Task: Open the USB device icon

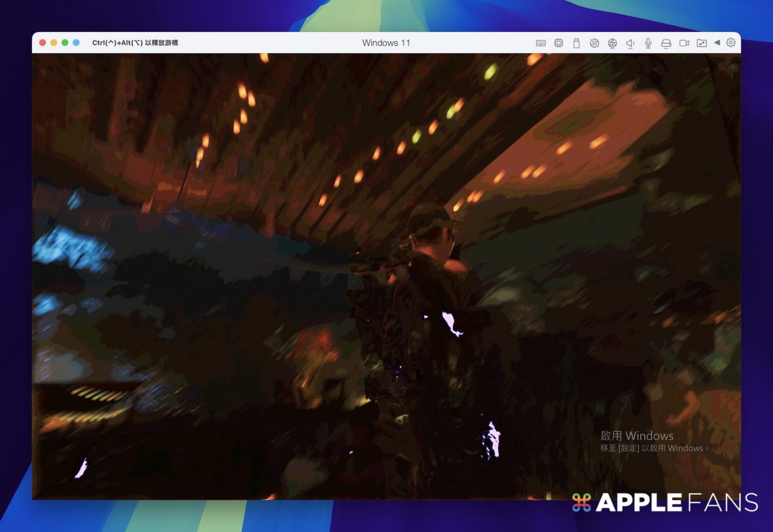Action: point(577,43)
